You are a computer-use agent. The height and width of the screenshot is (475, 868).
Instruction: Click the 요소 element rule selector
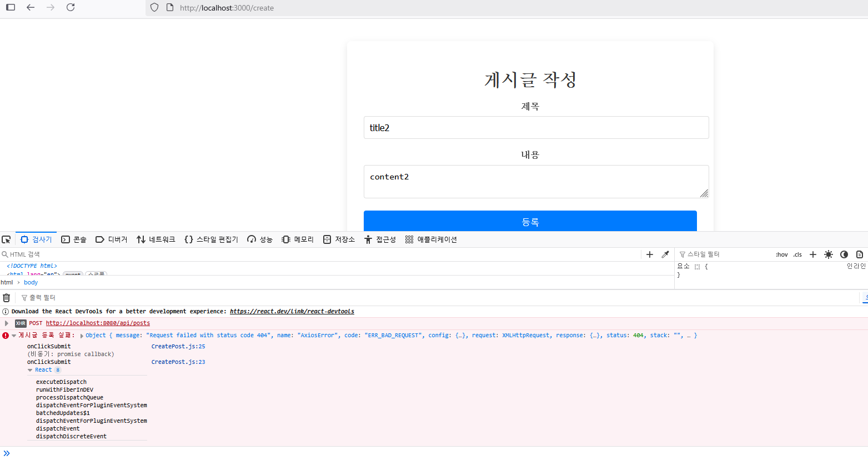click(x=683, y=266)
